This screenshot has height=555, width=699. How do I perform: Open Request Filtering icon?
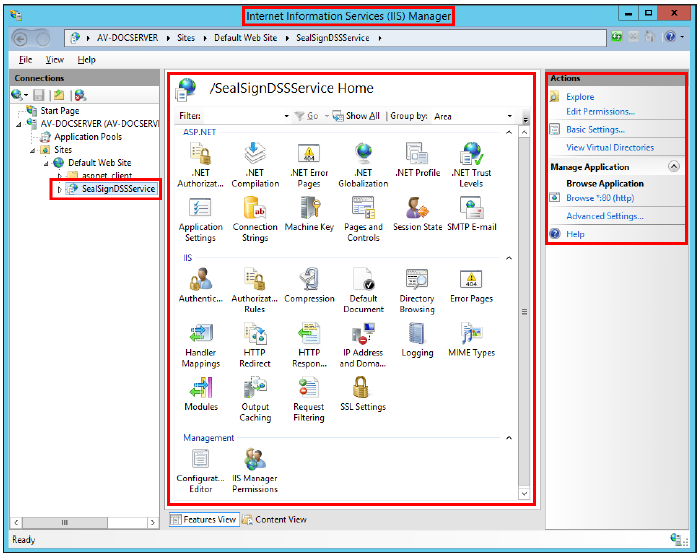coord(309,397)
